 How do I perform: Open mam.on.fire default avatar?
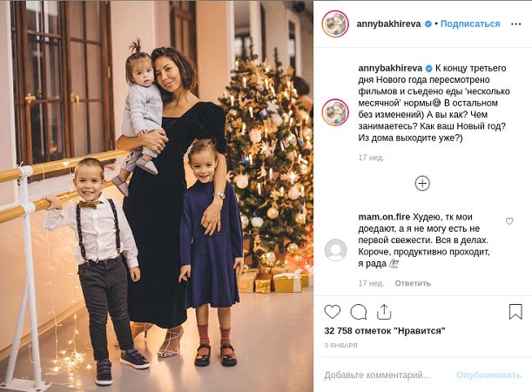click(x=335, y=250)
